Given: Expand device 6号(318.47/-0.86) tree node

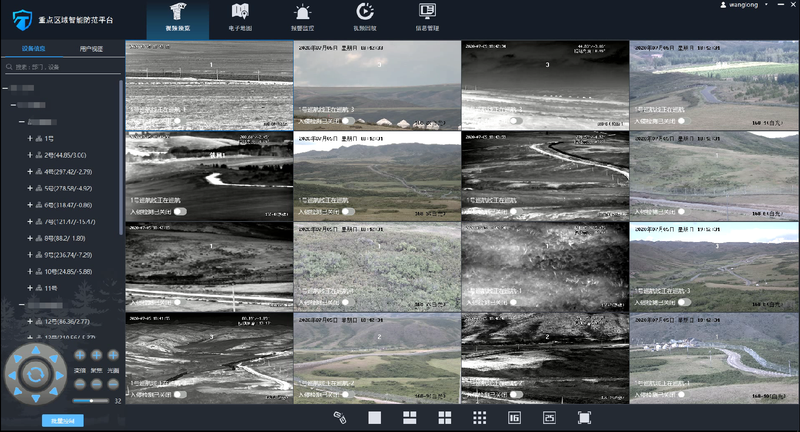Looking at the screenshot, I should 31,204.
